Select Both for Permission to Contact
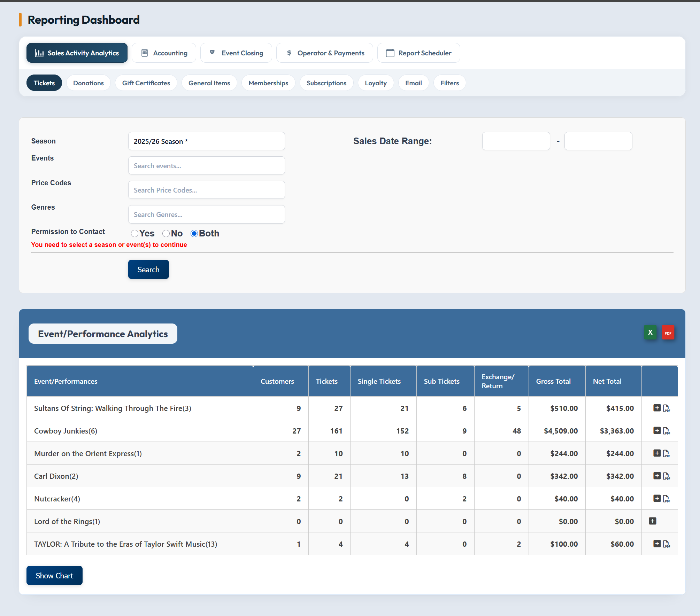This screenshot has height=616, width=700. pos(194,233)
